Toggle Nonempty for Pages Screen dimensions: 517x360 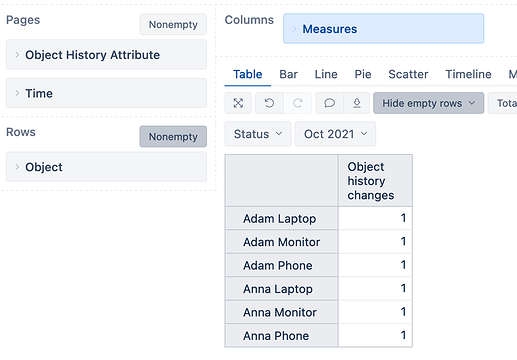point(173,24)
